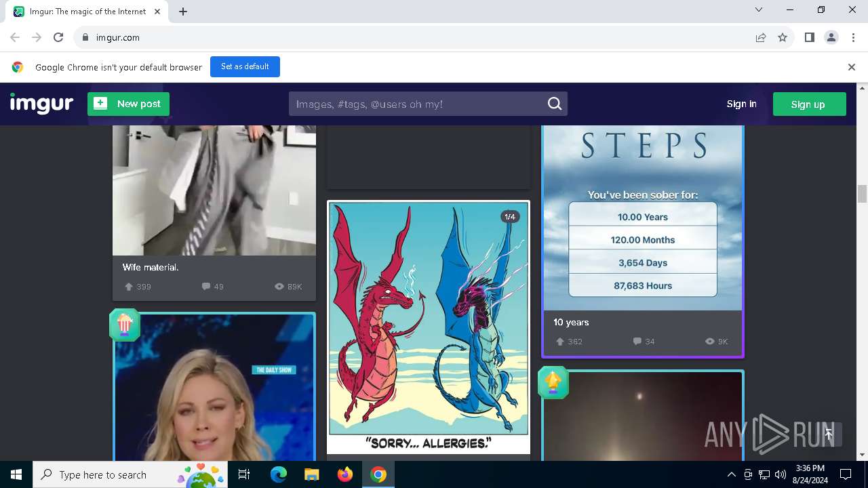Open Task View on taskbar
Image resolution: width=868 pixels, height=488 pixels.
click(x=244, y=474)
